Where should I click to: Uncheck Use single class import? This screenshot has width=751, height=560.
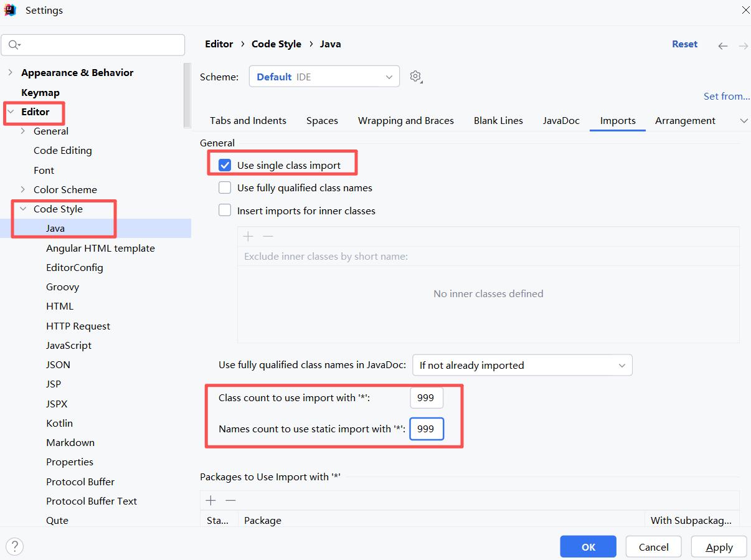(225, 165)
